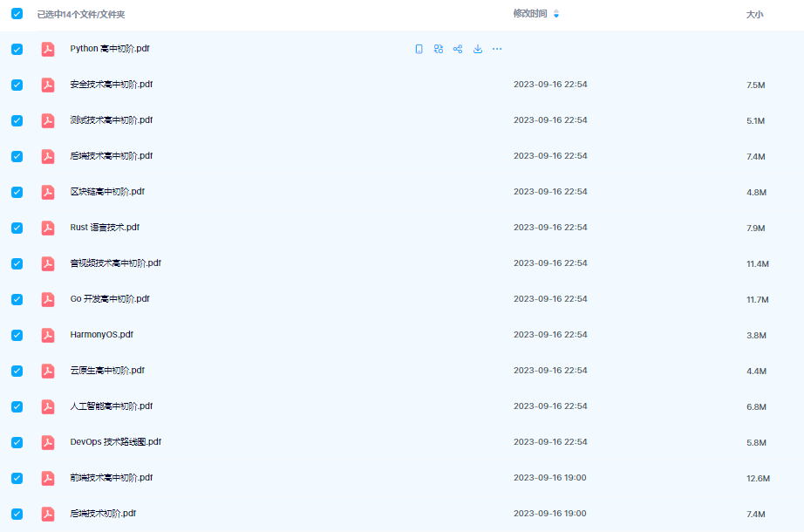Click the convert/transfer icon on Python row
Viewport: 804px width, 532px height.
tap(439, 49)
